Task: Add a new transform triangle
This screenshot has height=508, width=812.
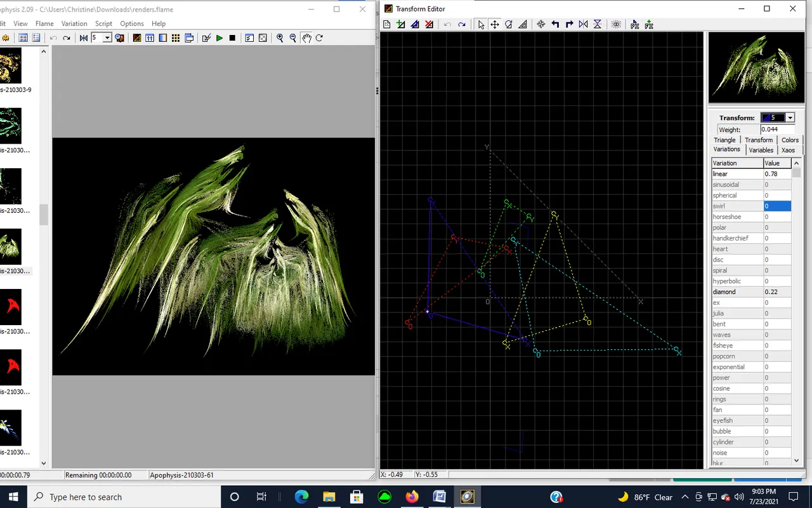Action: click(401, 25)
